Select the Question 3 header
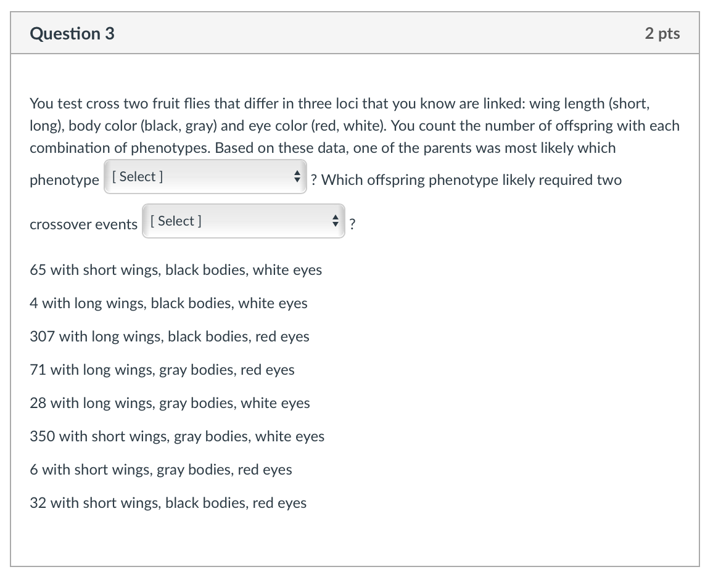Image resolution: width=713 pixels, height=588 pixels. [72, 33]
